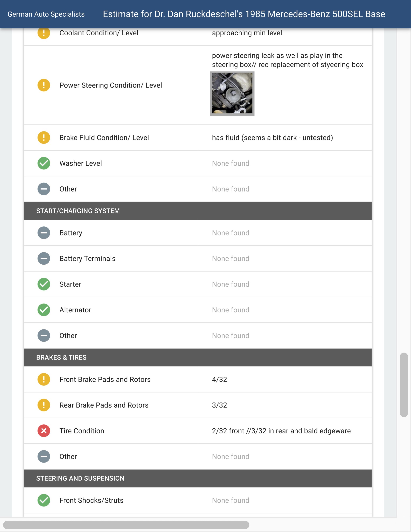The height and width of the screenshot is (532, 411).
Task: Click the gray dash icon beside Battery
Action: pos(44,233)
